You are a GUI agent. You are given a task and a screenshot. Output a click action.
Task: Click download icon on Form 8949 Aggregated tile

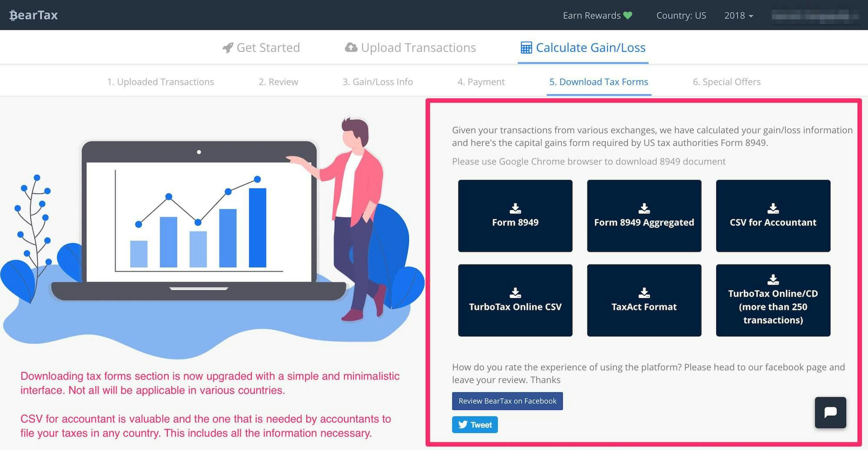coord(644,208)
